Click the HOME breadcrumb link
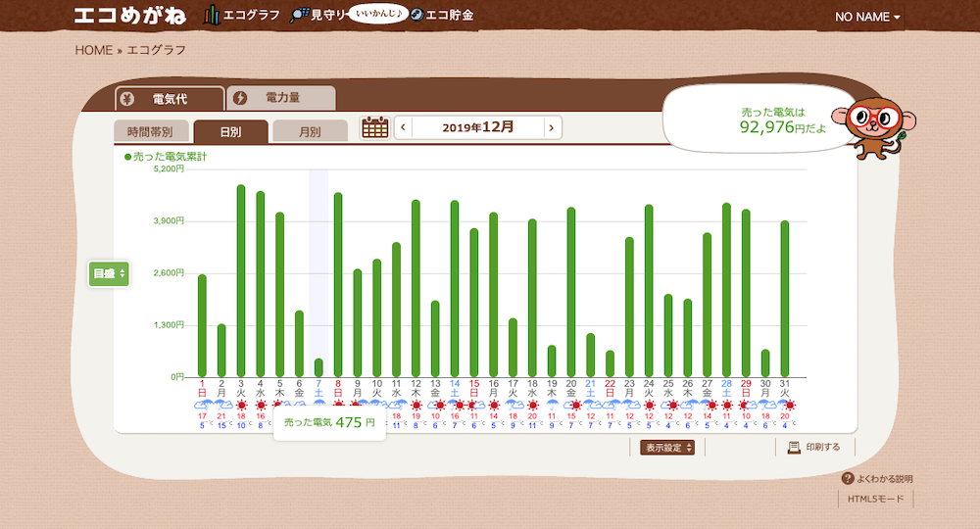This screenshot has width=980, height=529. pyautogui.click(x=93, y=50)
